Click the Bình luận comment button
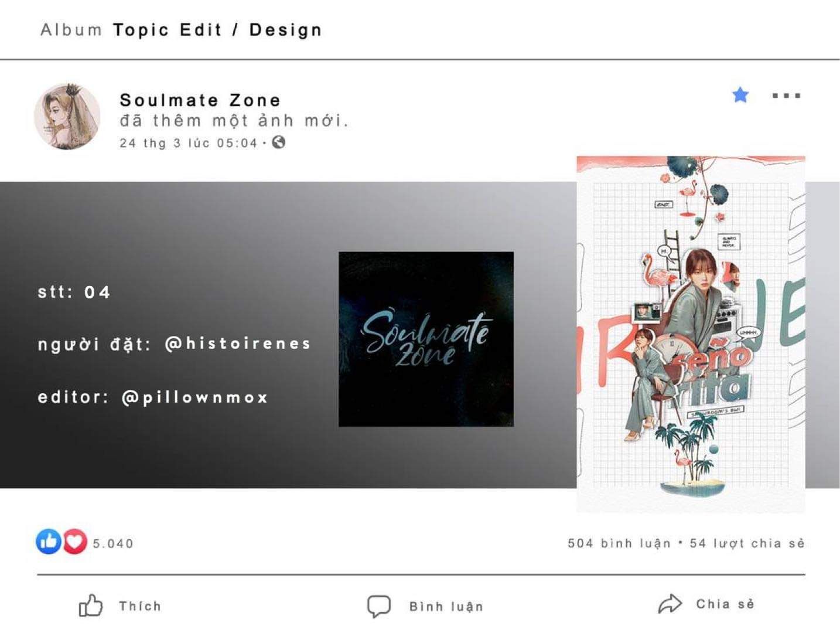The height and width of the screenshot is (633, 840). [x=446, y=607]
